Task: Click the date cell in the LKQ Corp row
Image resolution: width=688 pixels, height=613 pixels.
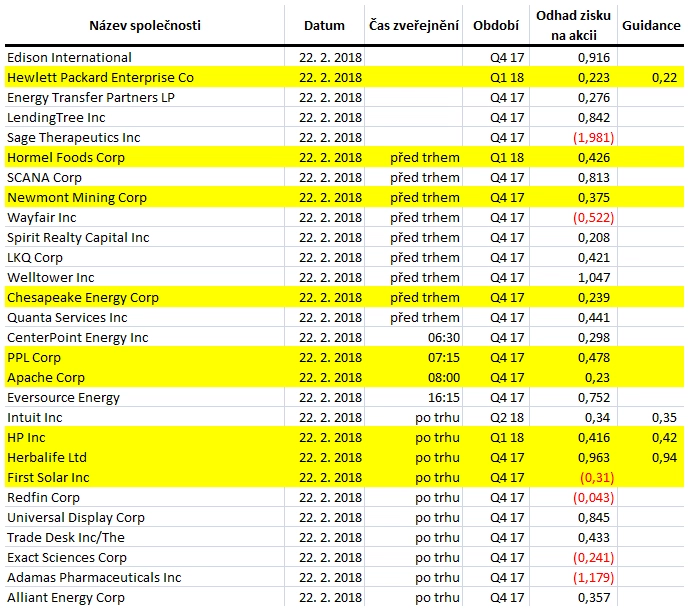Action: (330, 258)
